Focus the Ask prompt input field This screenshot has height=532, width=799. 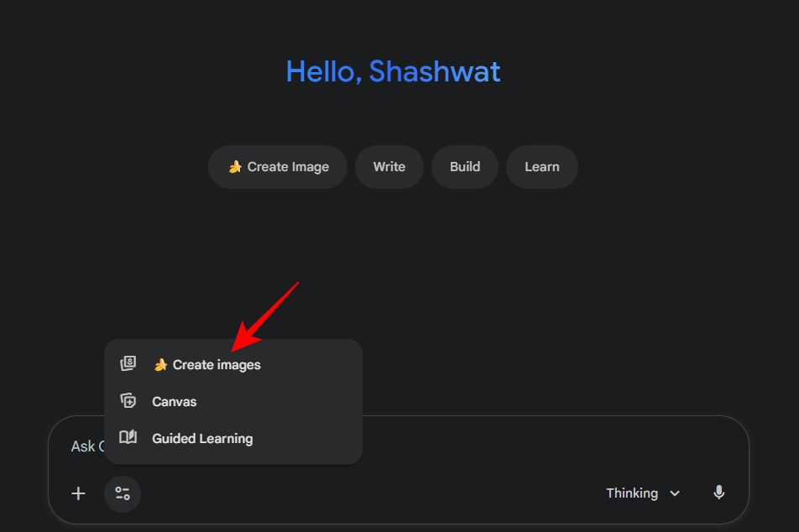(504, 446)
